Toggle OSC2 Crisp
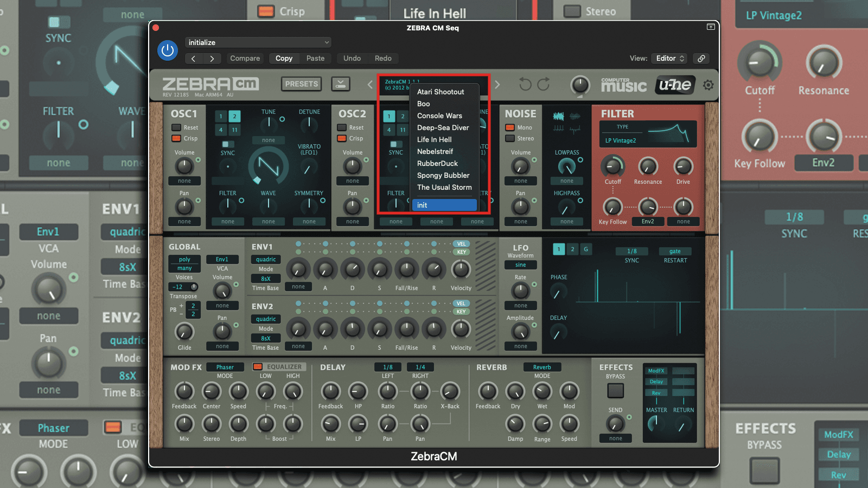This screenshot has width=868, height=488. click(x=342, y=138)
